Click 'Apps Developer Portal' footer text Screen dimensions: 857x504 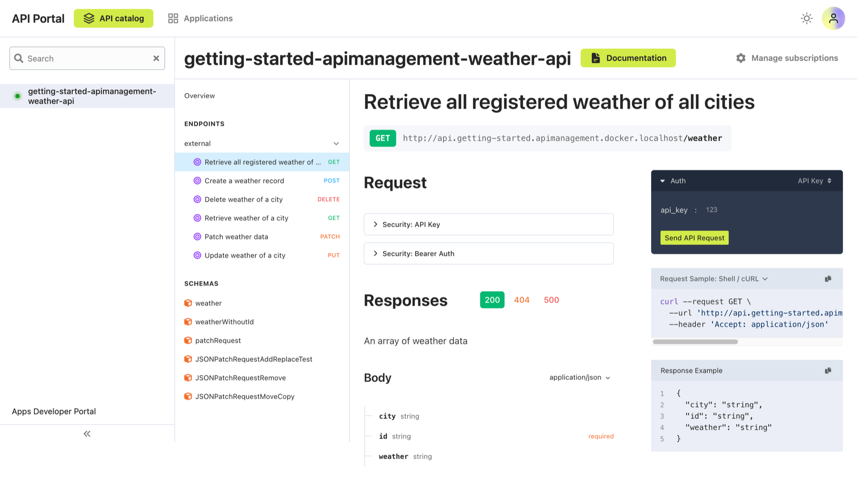pyautogui.click(x=54, y=411)
